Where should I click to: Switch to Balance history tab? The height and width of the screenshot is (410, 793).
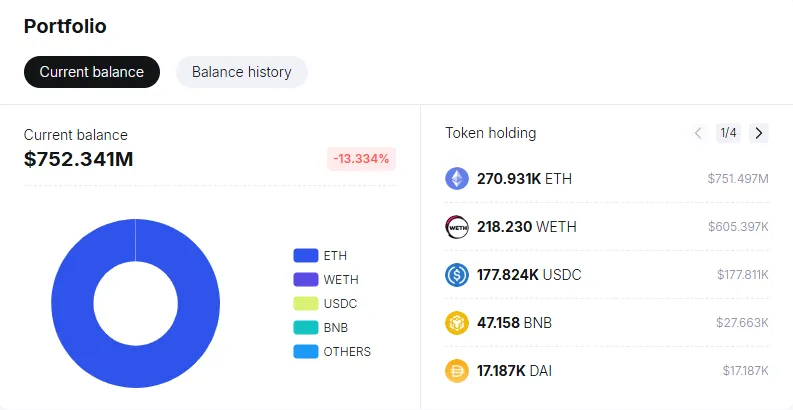tap(242, 72)
